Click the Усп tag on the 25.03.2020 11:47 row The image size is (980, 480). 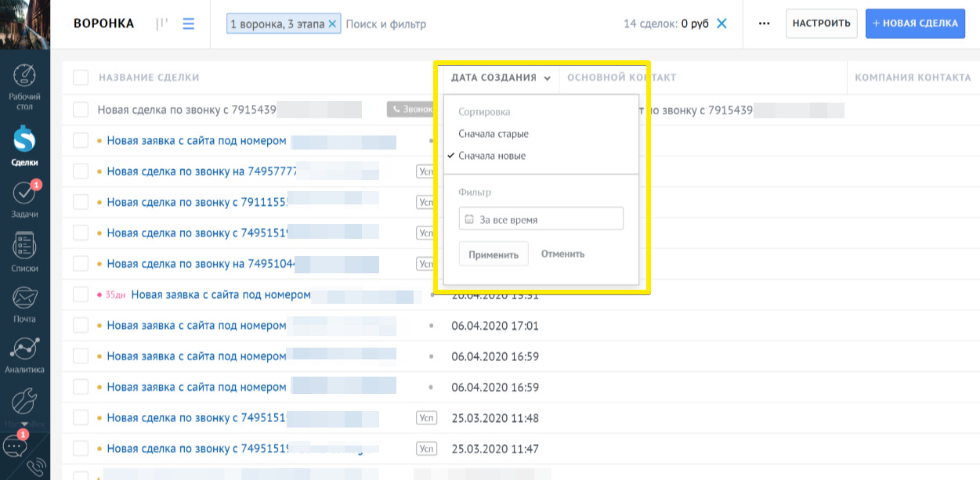click(x=426, y=449)
